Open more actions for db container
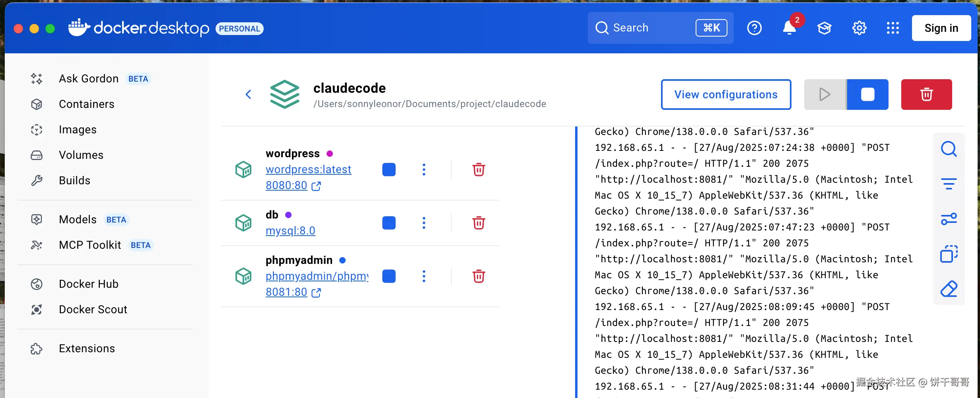Screen dimensions: 980x398 (424, 223)
